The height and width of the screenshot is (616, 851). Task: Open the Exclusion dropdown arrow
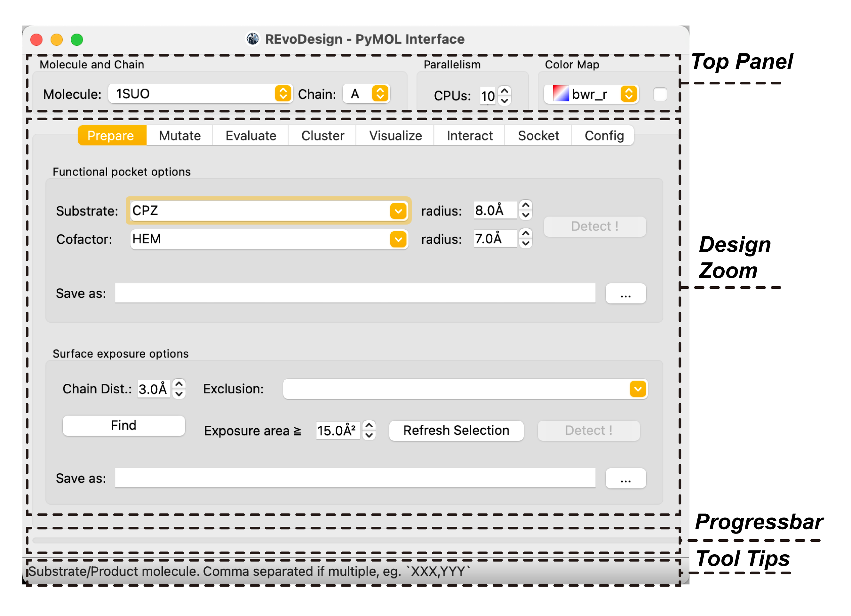(x=638, y=389)
